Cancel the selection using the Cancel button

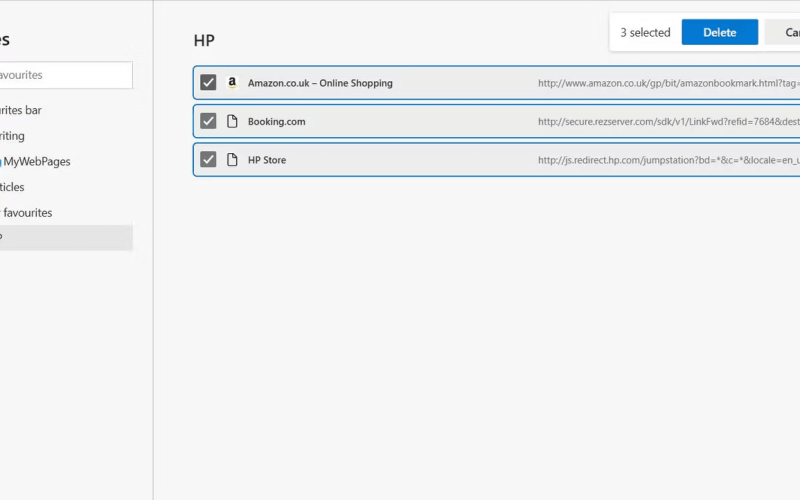[x=783, y=32]
